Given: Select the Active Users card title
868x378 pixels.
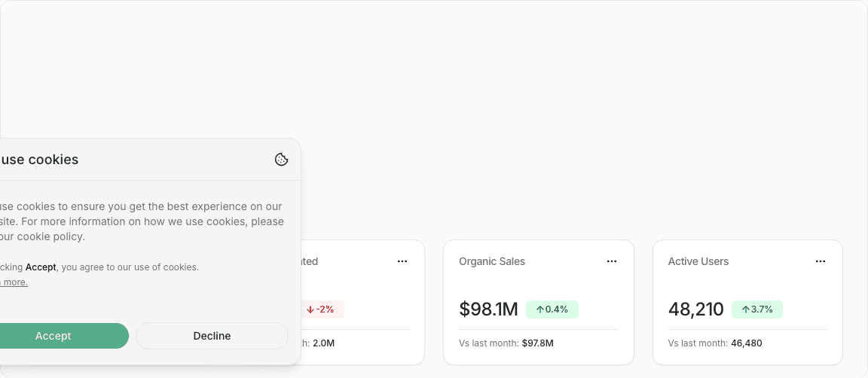Looking at the screenshot, I should pyautogui.click(x=698, y=261).
